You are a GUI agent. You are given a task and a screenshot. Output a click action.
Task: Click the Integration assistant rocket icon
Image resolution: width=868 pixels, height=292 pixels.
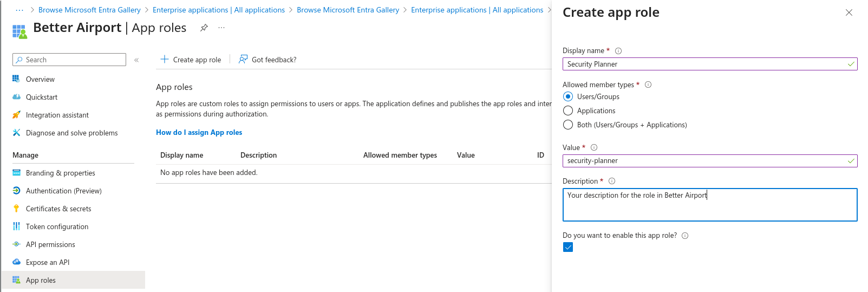tap(16, 115)
